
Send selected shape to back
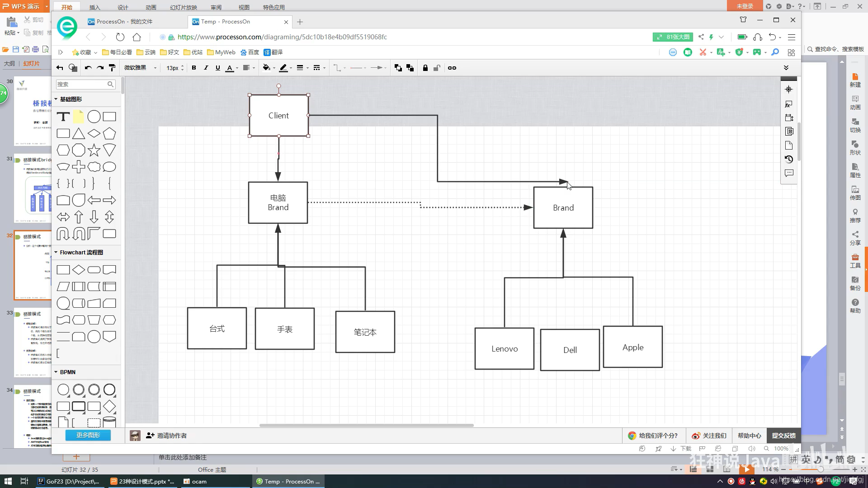click(x=410, y=68)
